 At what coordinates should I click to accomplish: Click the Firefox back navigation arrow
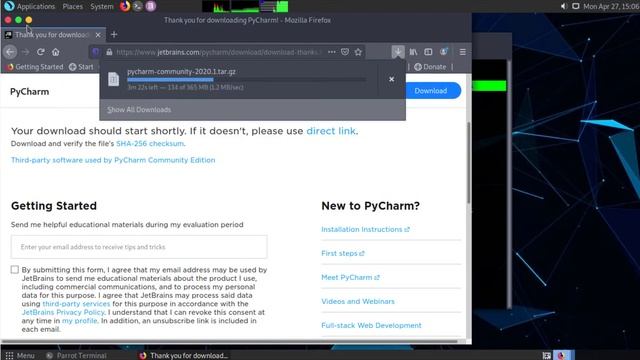click(x=10, y=52)
